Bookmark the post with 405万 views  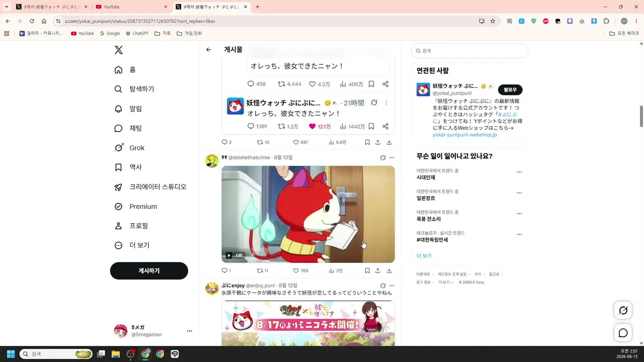[x=371, y=84]
